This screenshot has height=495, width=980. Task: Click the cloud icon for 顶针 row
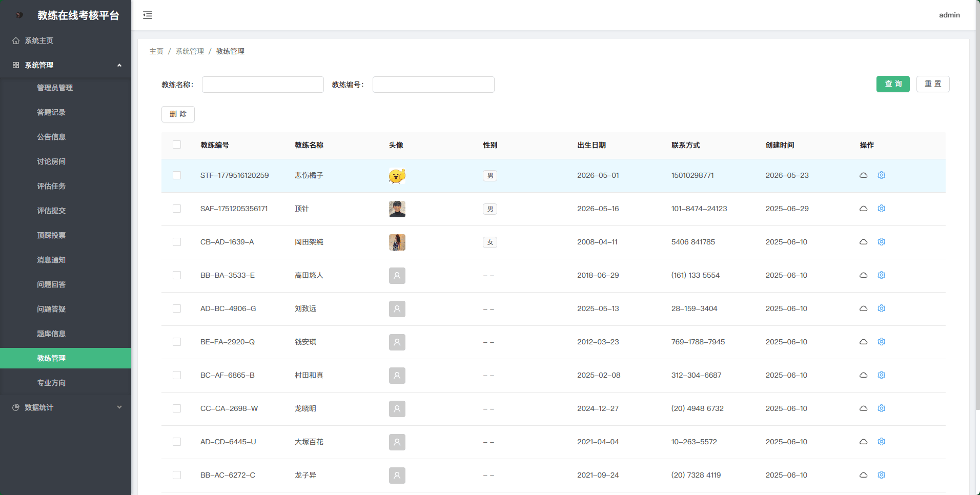pos(863,209)
